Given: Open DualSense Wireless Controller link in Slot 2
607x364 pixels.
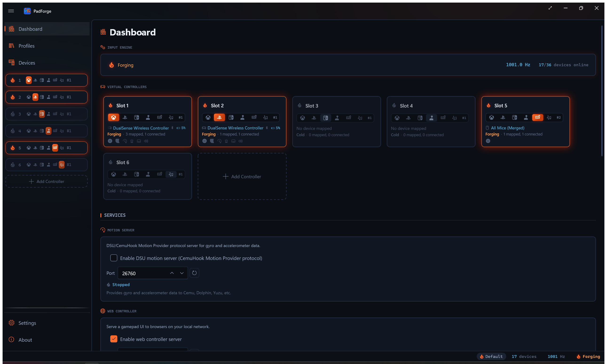Looking at the screenshot, I should click(x=235, y=128).
